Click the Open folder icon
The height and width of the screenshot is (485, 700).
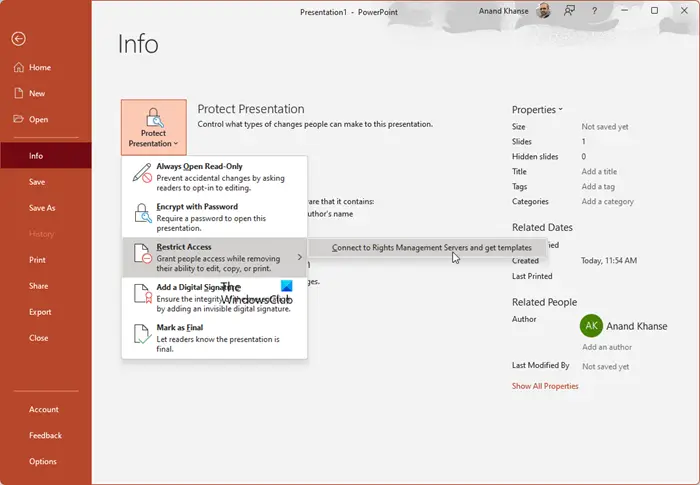point(18,119)
